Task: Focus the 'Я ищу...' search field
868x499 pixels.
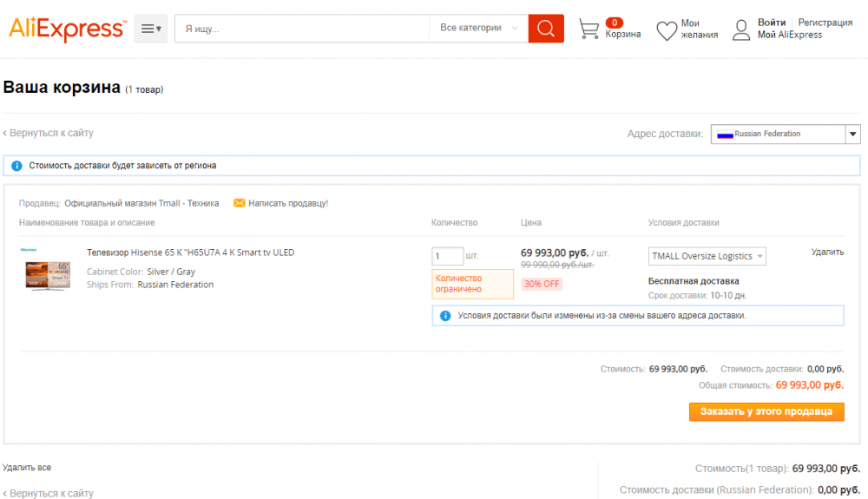Action: pyautogui.click(x=302, y=29)
